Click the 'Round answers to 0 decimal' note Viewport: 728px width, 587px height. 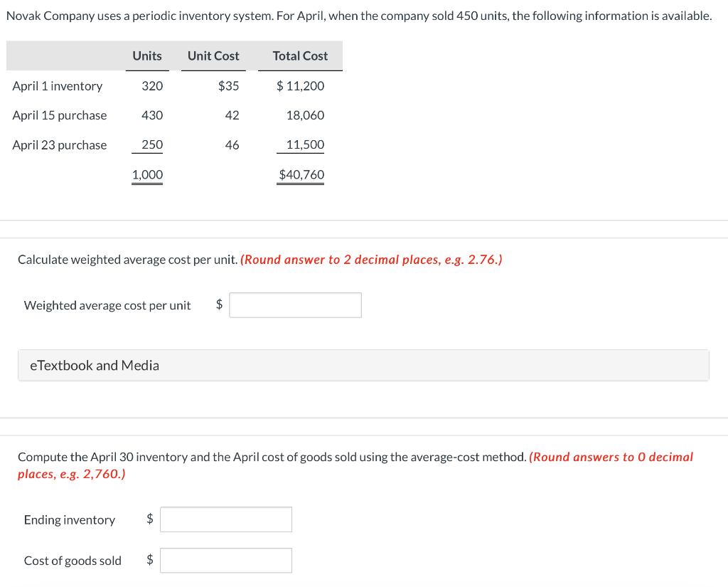click(x=355, y=465)
